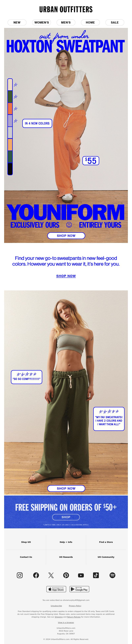Open the YouTube social icon

click(x=81, y=575)
